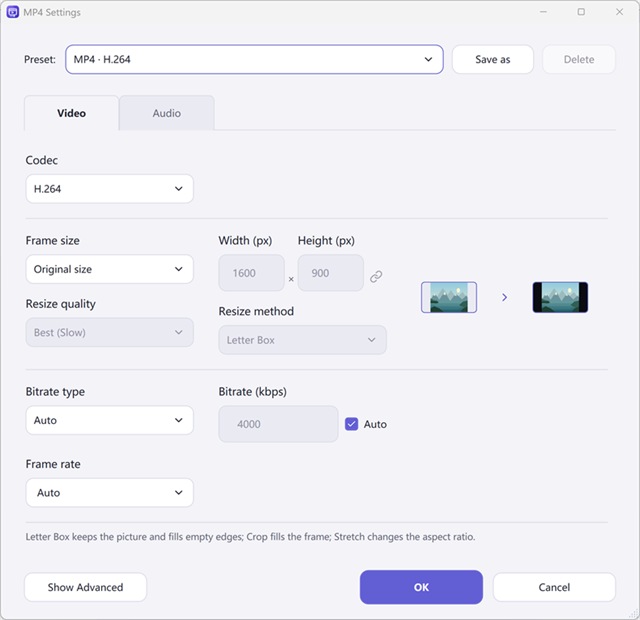Click the Height (px) field showing 900
640x620 pixels.
(331, 273)
